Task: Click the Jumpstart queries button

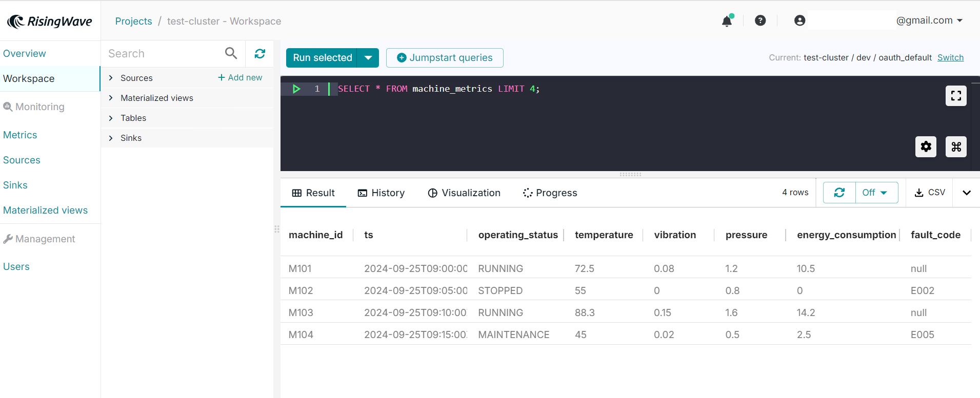Action: pyautogui.click(x=445, y=58)
